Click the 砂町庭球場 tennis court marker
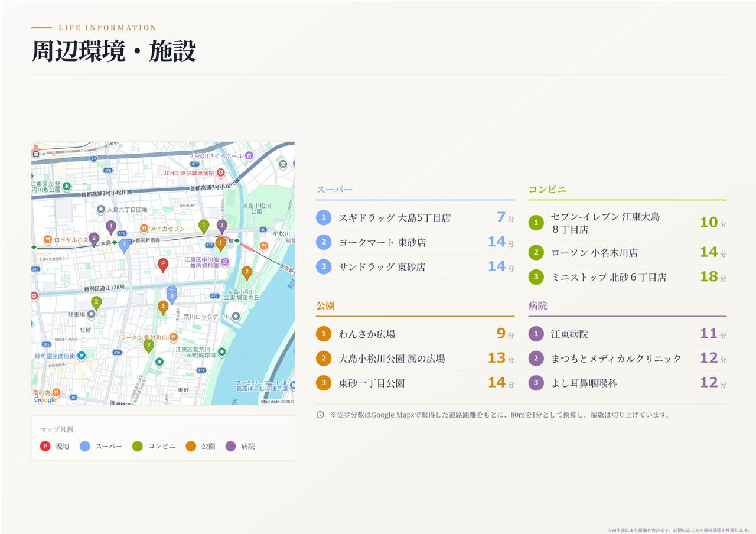Image resolution: width=756 pixels, height=534 pixels. (222, 352)
